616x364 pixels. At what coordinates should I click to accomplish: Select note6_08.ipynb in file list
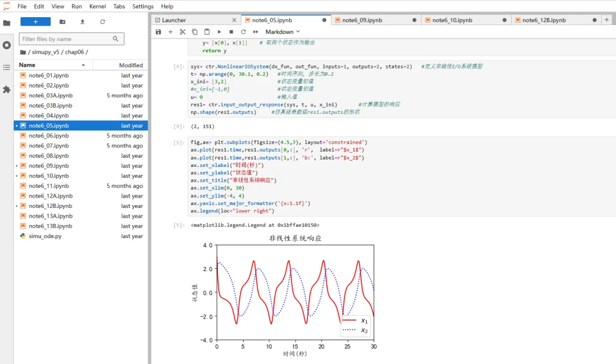81,156
